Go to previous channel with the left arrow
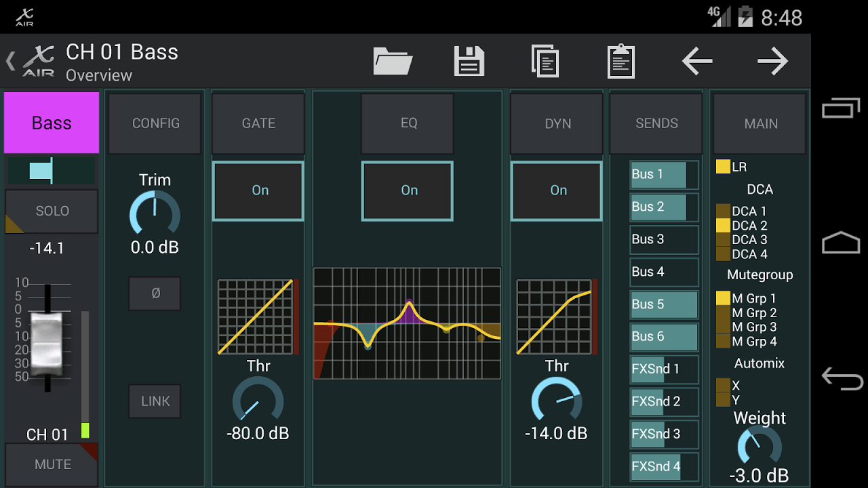Screen dimensions: 868x488 [x=697, y=61]
